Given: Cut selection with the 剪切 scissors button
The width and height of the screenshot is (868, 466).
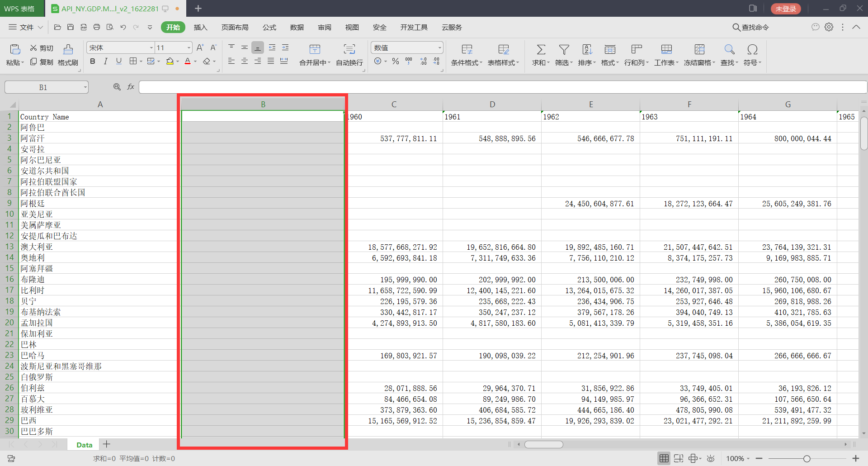Looking at the screenshot, I should click(42, 48).
